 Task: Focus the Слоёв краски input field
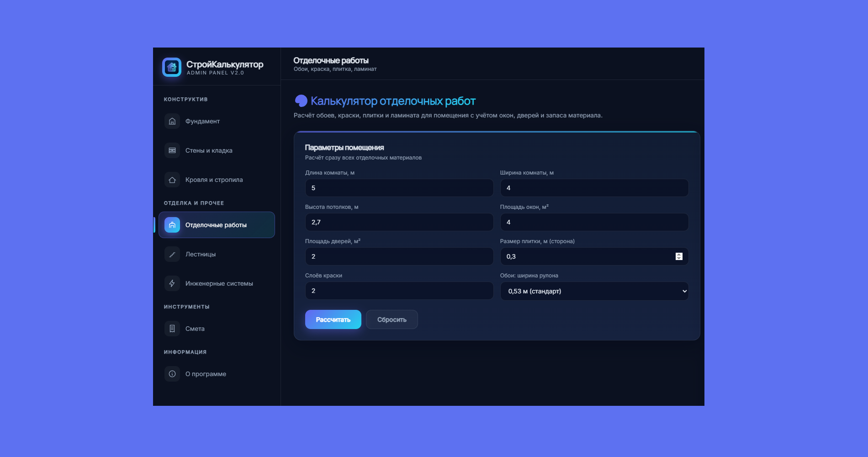399,291
